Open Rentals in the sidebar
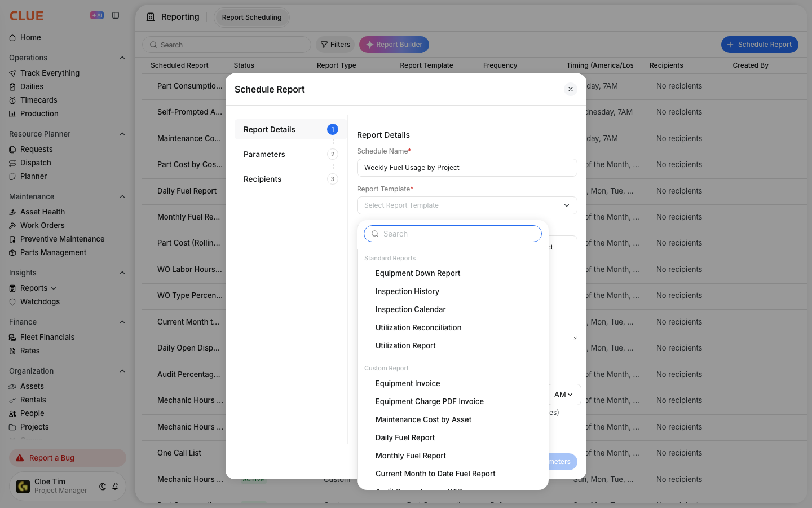This screenshot has height=508, width=812. [x=33, y=400]
